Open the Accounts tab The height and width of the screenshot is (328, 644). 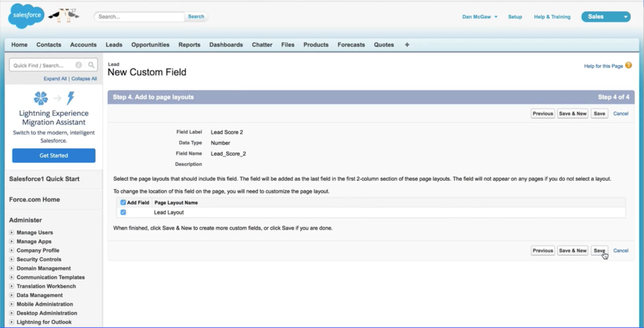pyautogui.click(x=83, y=45)
